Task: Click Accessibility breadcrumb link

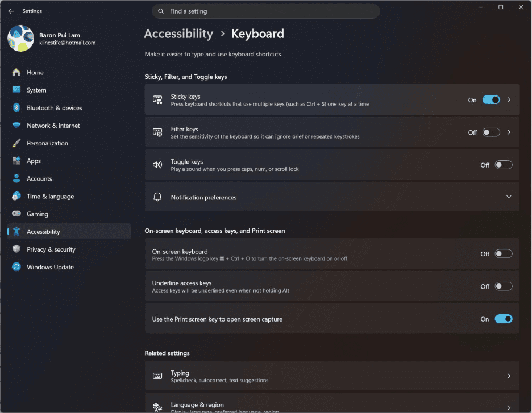Action: (x=178, y=34)
